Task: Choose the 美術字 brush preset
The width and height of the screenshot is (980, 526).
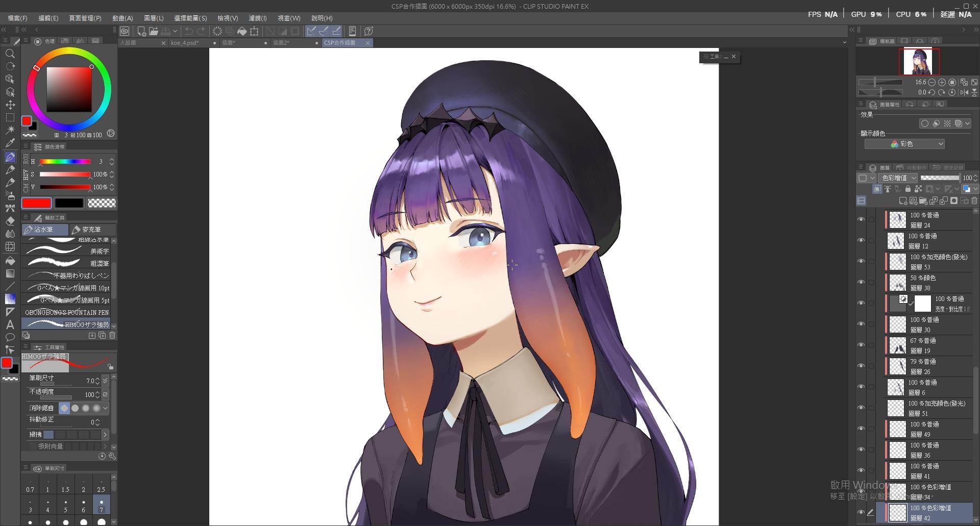Action: click(x=66, y=251)
